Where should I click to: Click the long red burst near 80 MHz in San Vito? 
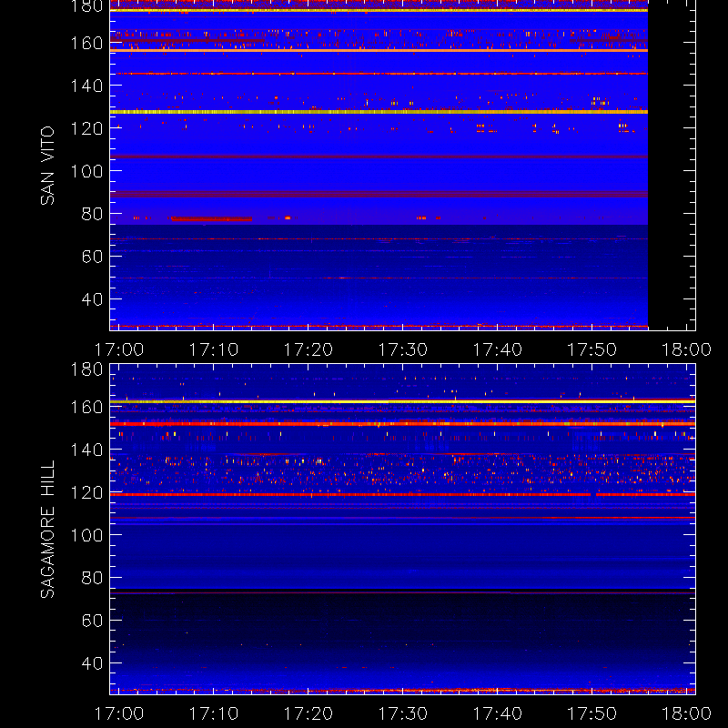[x=212, y=218]
